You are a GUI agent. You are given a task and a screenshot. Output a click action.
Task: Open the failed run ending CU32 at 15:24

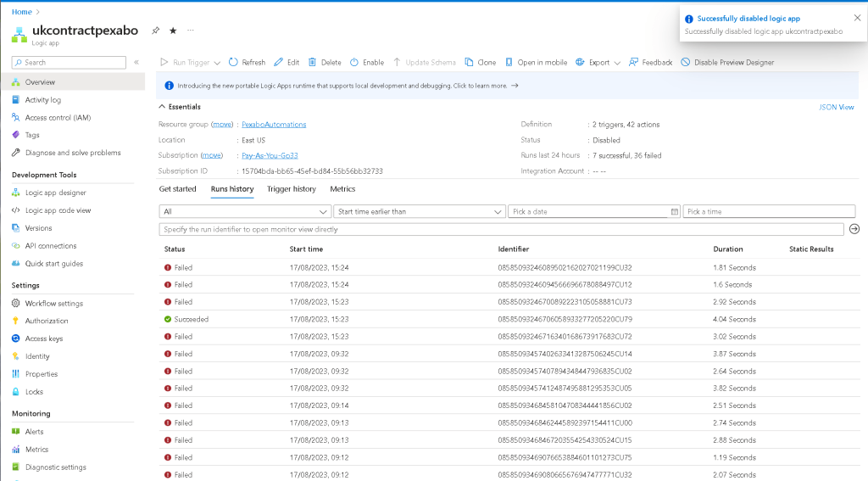click(x=509, y=268)
